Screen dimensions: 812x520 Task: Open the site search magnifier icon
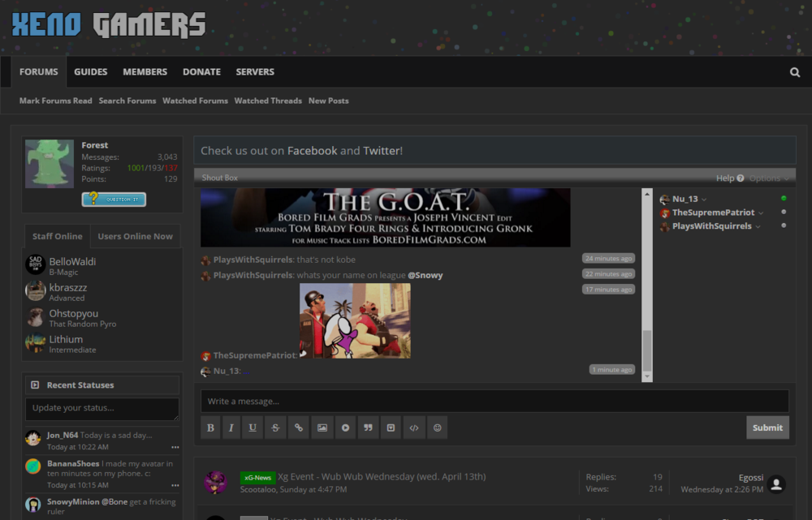click(794, 72)
